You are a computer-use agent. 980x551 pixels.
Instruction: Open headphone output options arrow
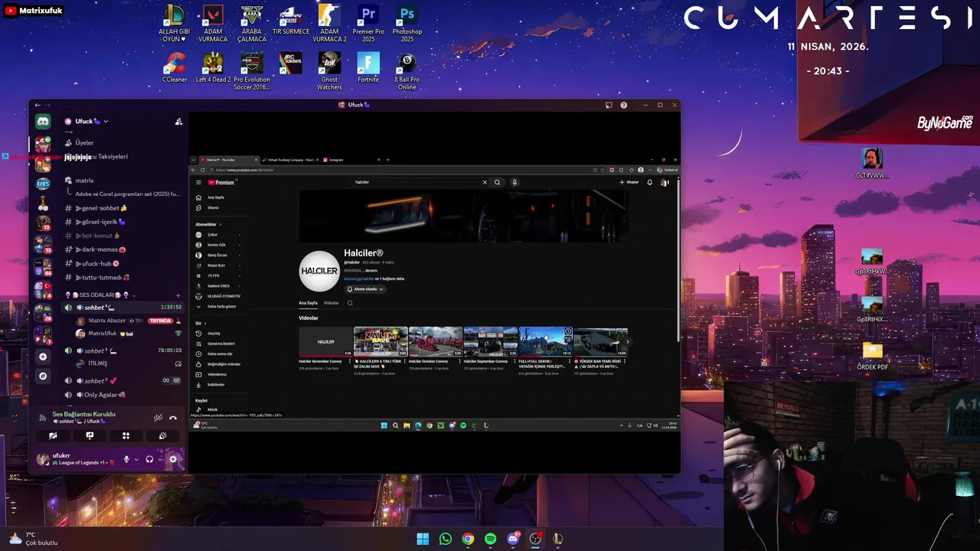click(x=158, y=459)
